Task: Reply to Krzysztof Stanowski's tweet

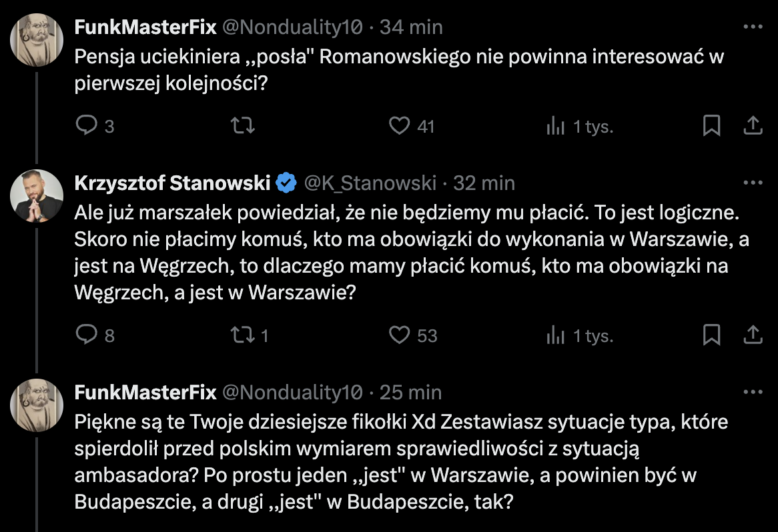Action: pos(87,335)
